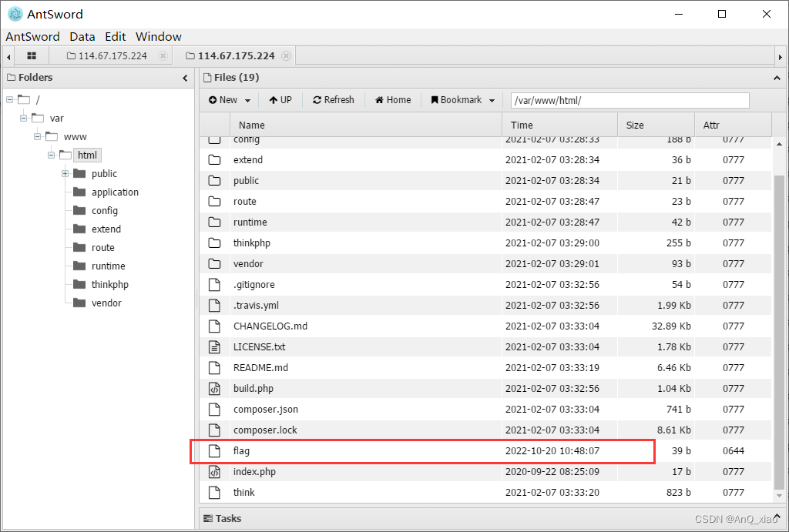The height and width of the screenshot is (532, 789).
Task: Click the UP button
Action: (280, 100)
